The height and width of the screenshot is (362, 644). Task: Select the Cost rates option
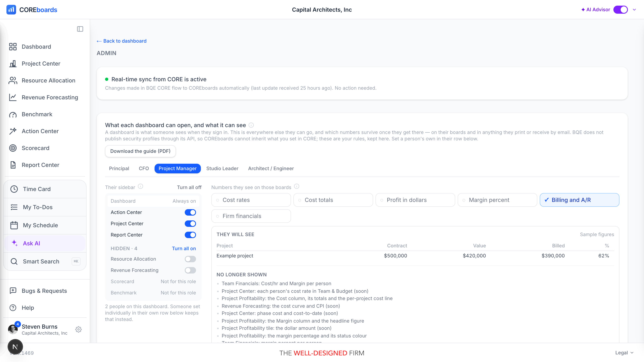tap(251, 200)
